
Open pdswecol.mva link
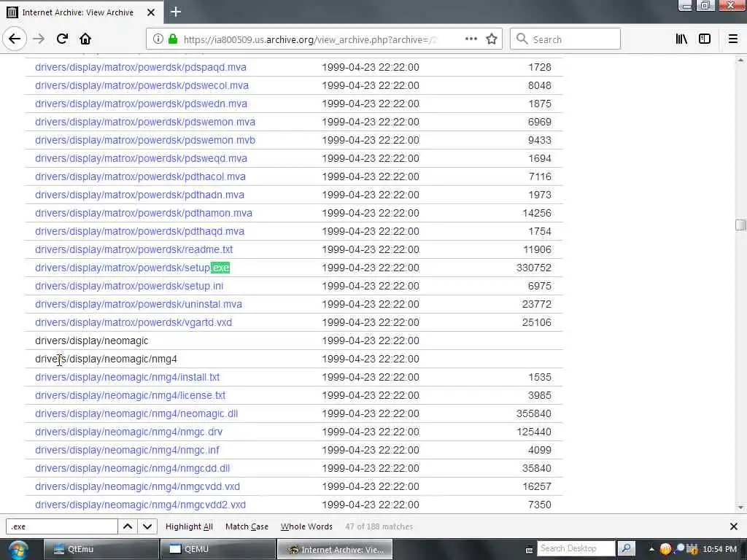[x=142, y=86]
